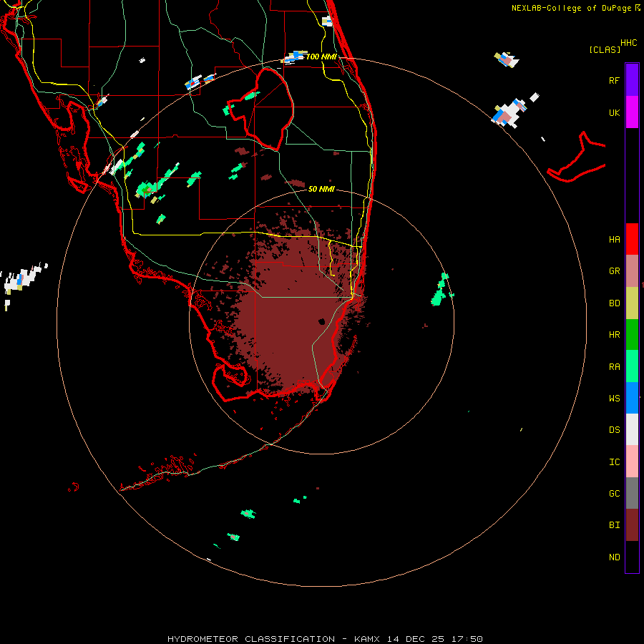The image size is (644, 644).
Task: Click the black radar site dot
Action: (321, 321)
